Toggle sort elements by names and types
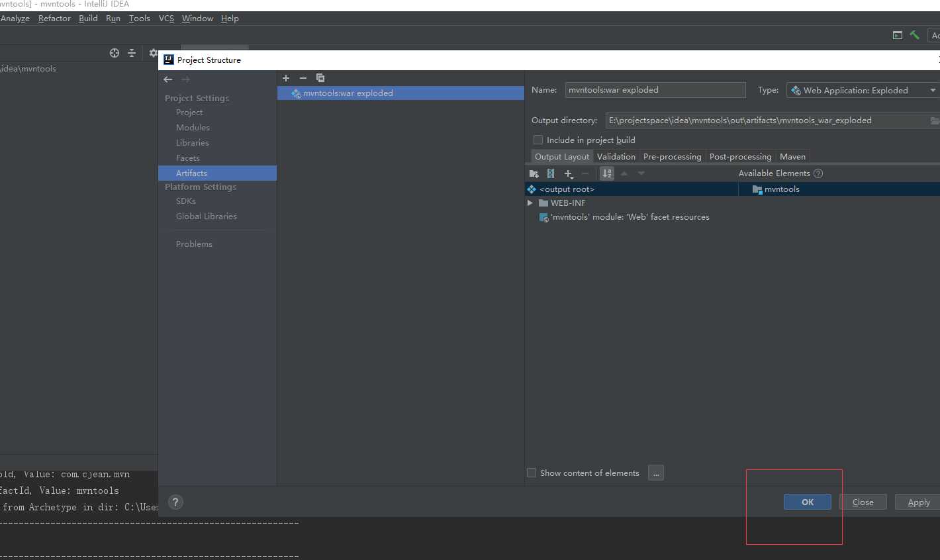The width and height of the screenshot is (940, 560). click(607, 173)
